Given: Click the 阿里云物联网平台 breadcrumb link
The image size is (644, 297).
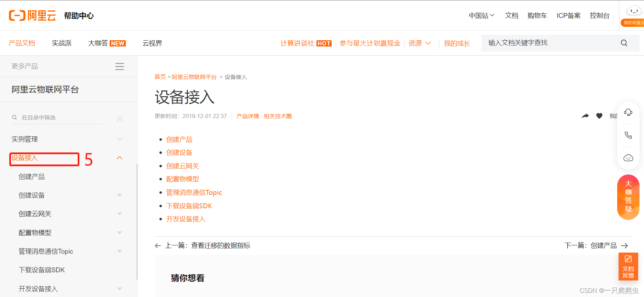Looking at the screenshot, I should (194, 77).
